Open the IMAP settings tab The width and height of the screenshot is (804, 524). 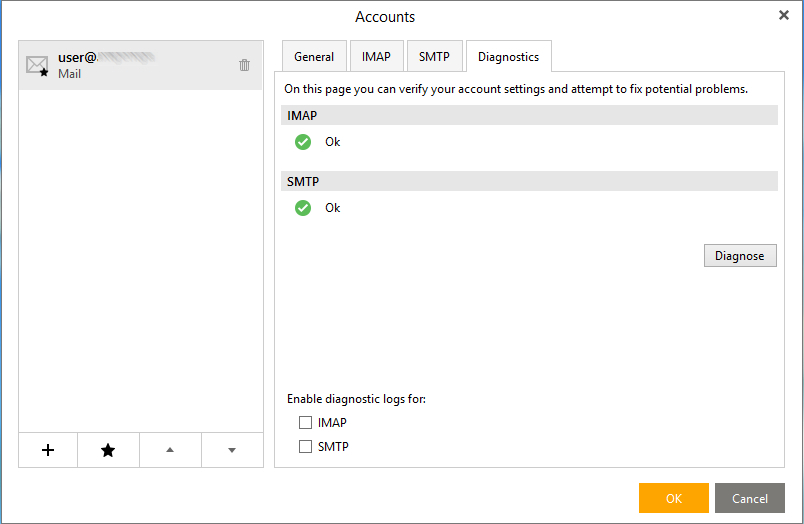[x=376, y=57]
